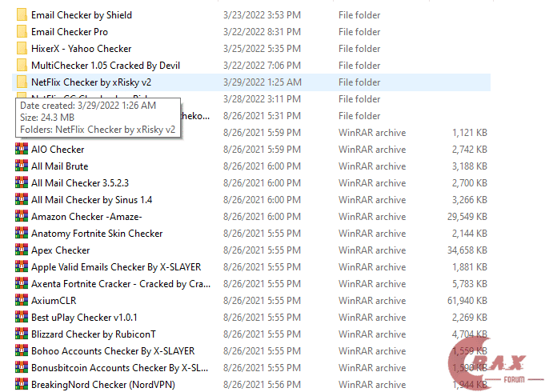Click the date 3/23/2022 3:53 PM
Viewport: 545px width, 392px height.
pyautogui.click(x=262, y=15)
